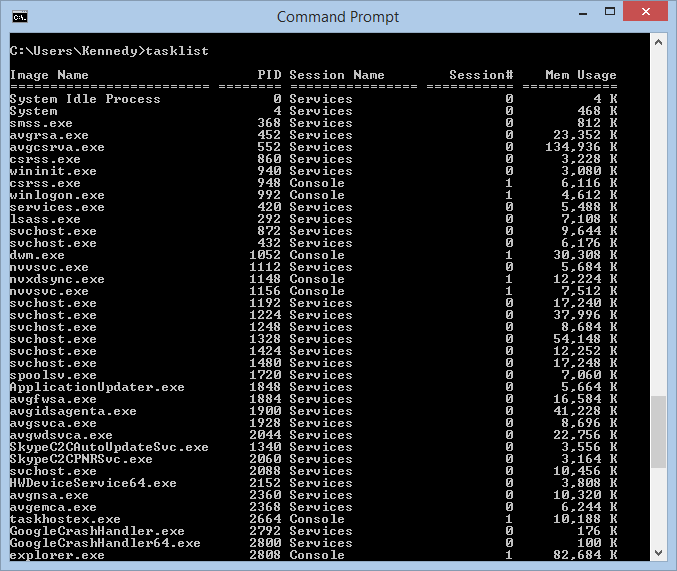Click the Session# column header
Viewport: 677px width, 571px height.
click(481, 75)
